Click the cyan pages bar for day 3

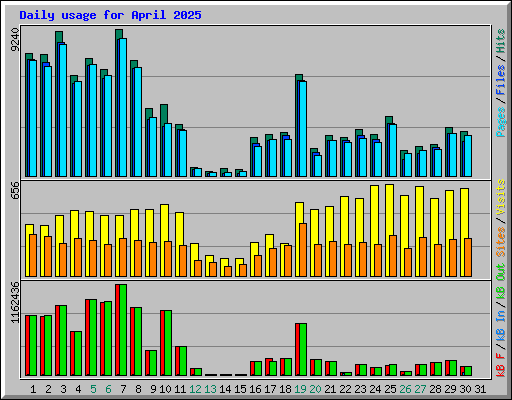coord(63,110)
